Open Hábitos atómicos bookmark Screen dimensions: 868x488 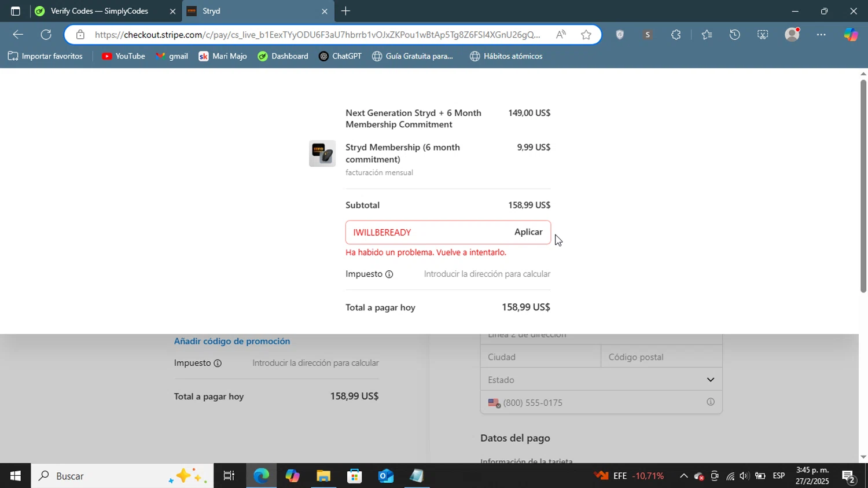[x=506, y=56]
